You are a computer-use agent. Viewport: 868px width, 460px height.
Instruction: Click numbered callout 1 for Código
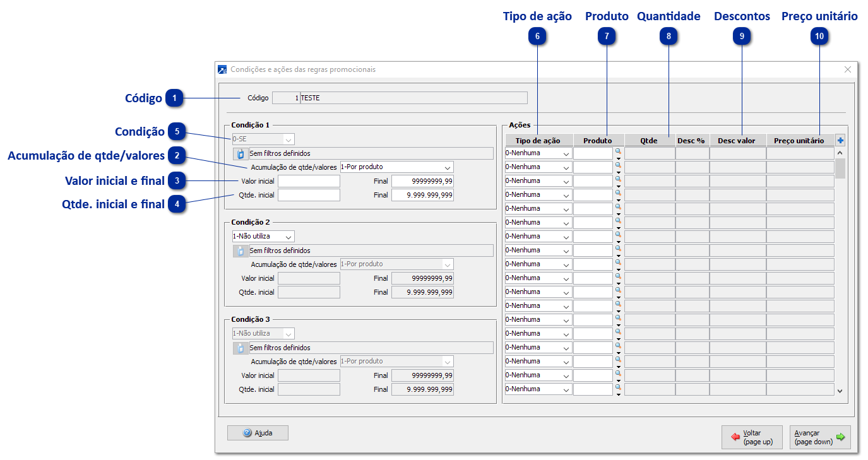pyautogui.click(x=175, y=98)
